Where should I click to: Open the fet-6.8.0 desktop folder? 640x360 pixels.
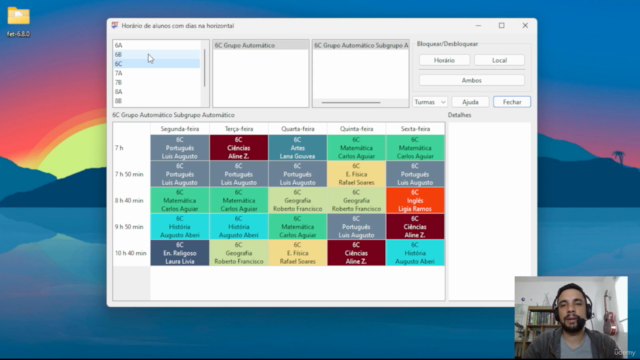click(18, 21)
